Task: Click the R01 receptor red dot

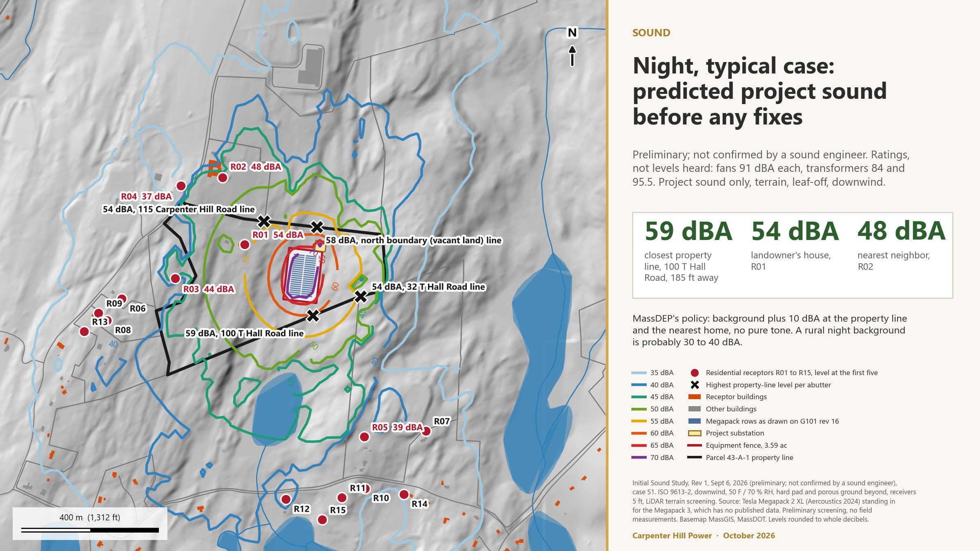Action: [245, 244]
